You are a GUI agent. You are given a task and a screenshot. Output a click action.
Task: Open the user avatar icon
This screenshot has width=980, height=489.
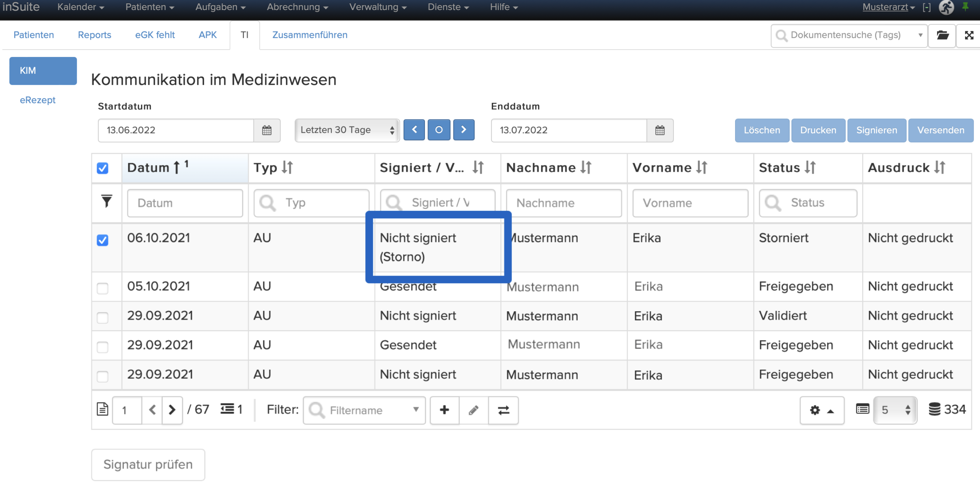946,7
